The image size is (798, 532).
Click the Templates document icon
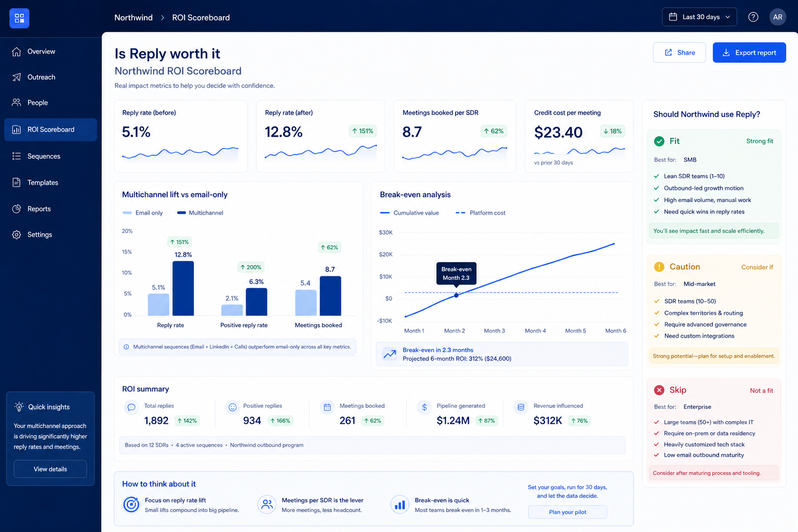click(x=17, y=182)
